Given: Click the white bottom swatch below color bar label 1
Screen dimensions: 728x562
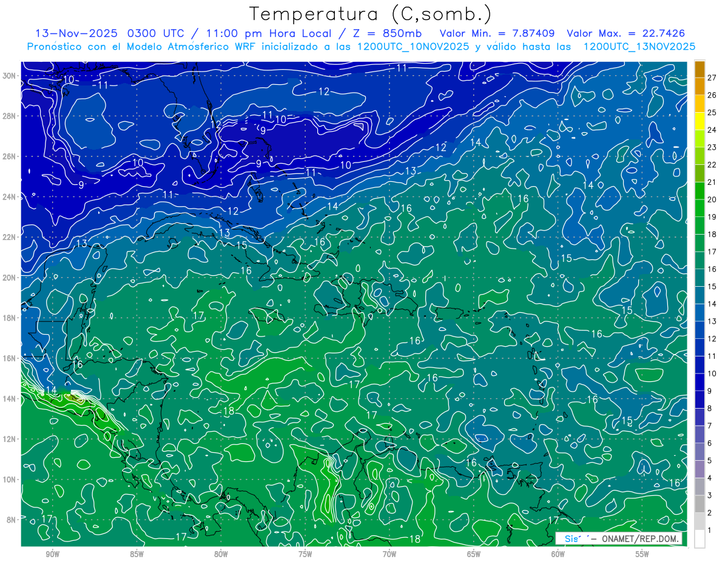Looking at the screenshot, I should (699, 539).
